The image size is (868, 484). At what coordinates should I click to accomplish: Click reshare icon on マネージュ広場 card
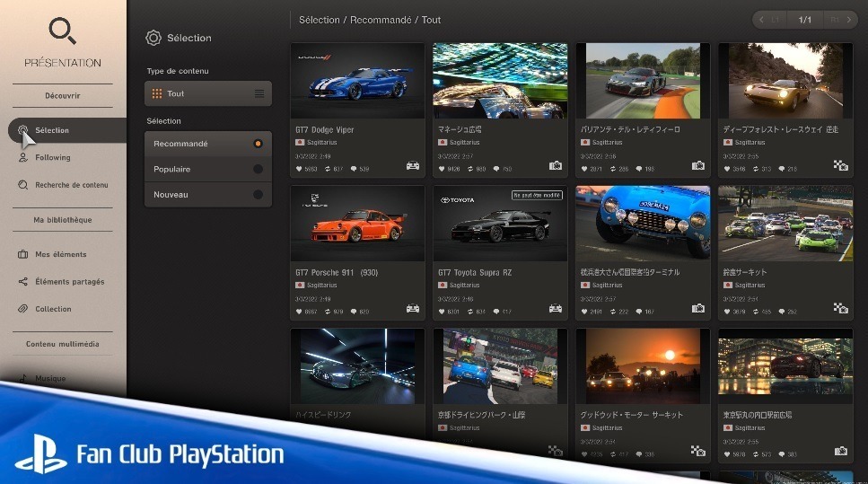470,169
